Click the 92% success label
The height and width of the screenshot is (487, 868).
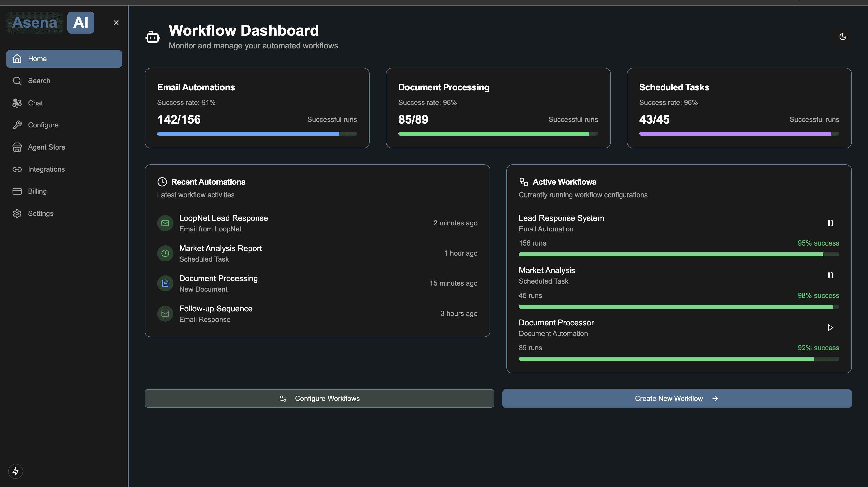pos(819,348)
